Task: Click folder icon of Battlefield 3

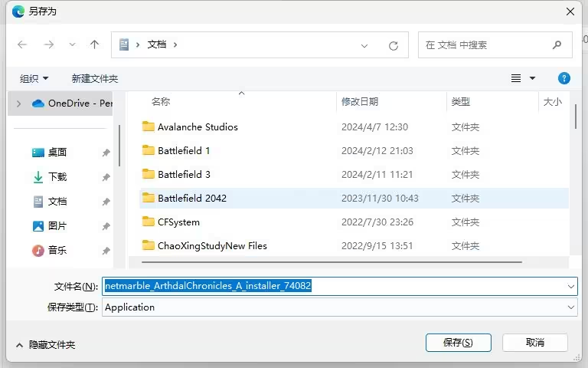Action: point(149,174)
